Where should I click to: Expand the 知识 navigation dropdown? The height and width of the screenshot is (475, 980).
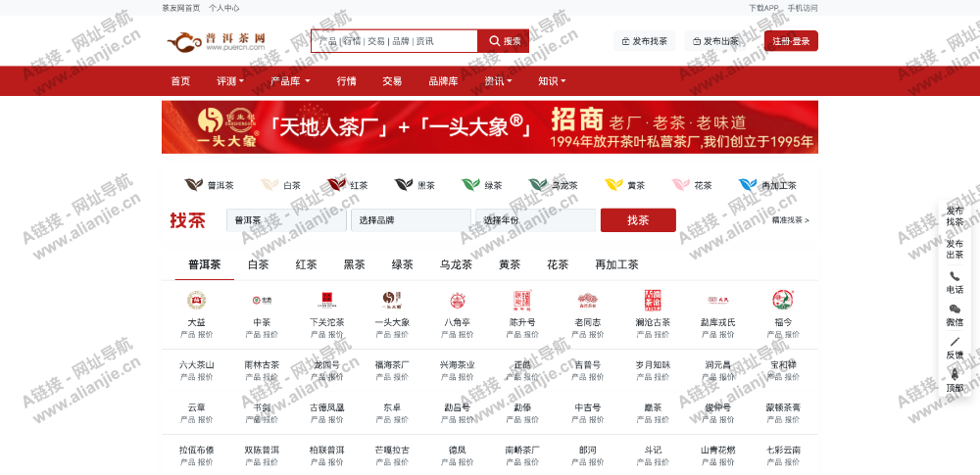click(x=552, y=81)
